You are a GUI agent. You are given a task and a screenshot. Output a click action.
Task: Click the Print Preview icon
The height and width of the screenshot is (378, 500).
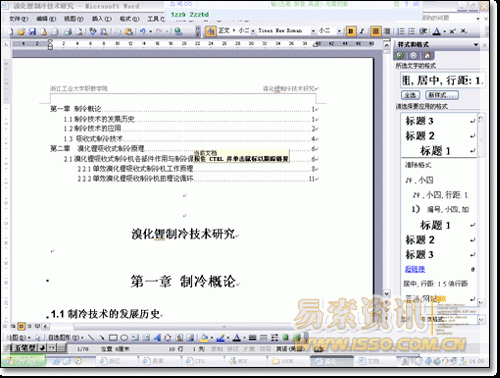tap(79, 31)
